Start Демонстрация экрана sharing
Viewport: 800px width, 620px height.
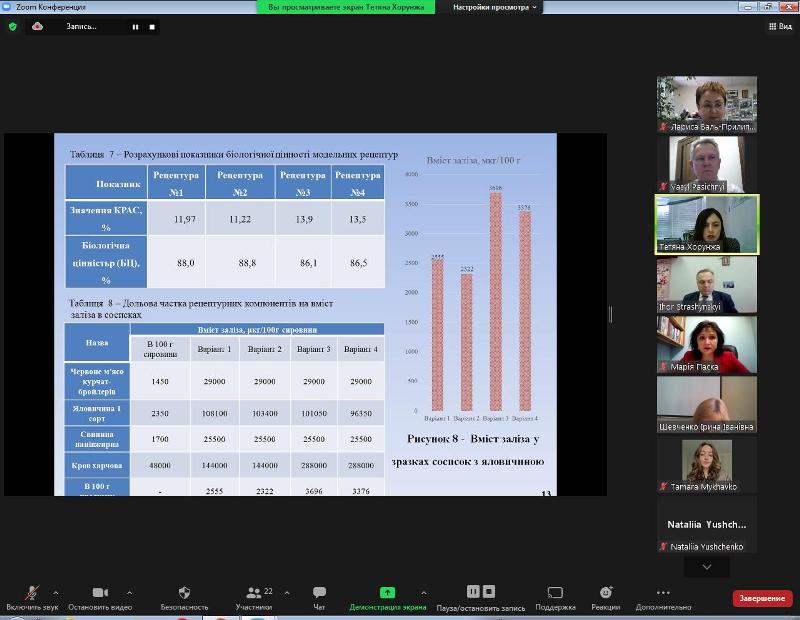point(388,598)
